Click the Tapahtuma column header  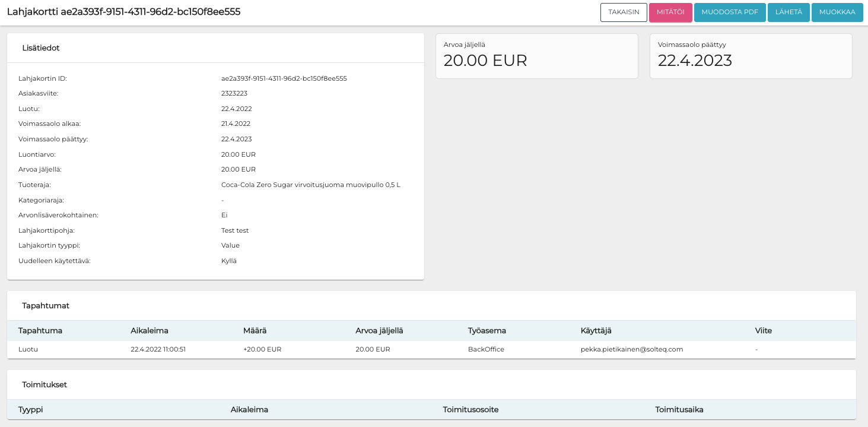pos(40,331)
